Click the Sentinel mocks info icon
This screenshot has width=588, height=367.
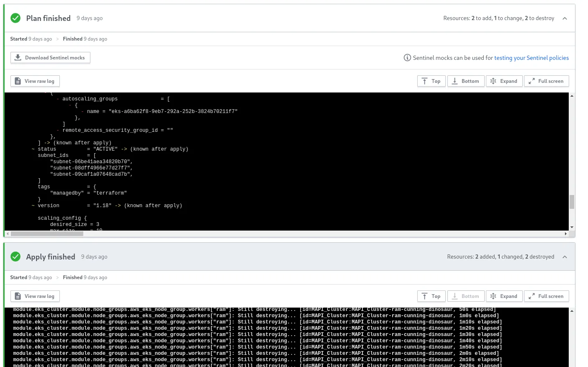click(407, 58)
